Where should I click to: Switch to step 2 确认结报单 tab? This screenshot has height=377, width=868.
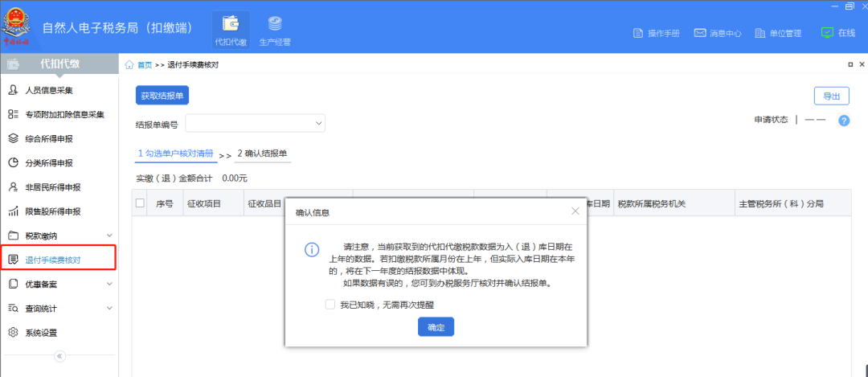262,154
